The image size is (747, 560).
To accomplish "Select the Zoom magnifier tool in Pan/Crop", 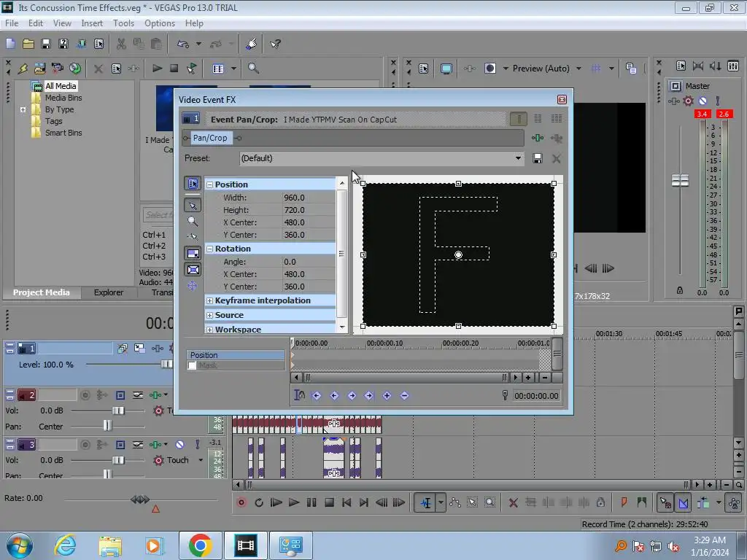I will click(x=193, y=221).
